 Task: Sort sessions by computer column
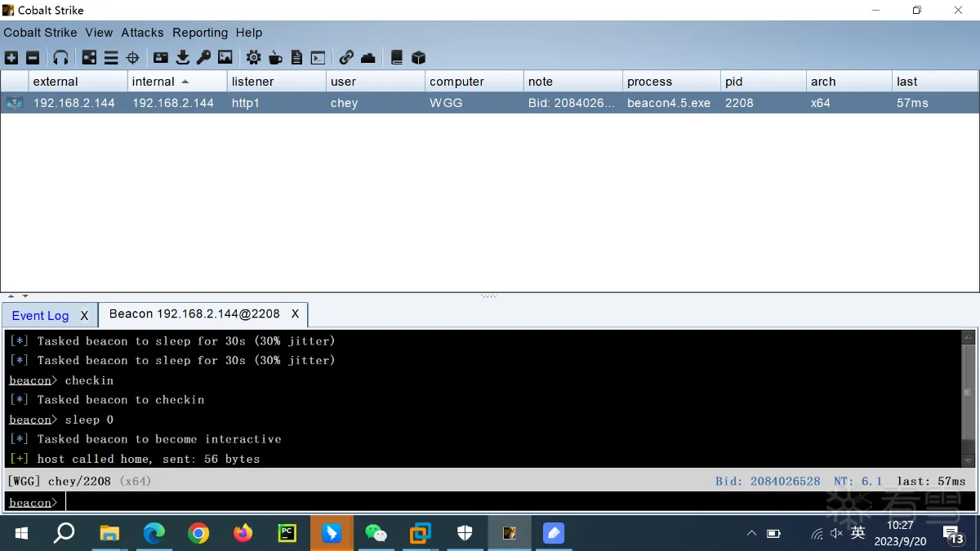[x=474, y=82]
